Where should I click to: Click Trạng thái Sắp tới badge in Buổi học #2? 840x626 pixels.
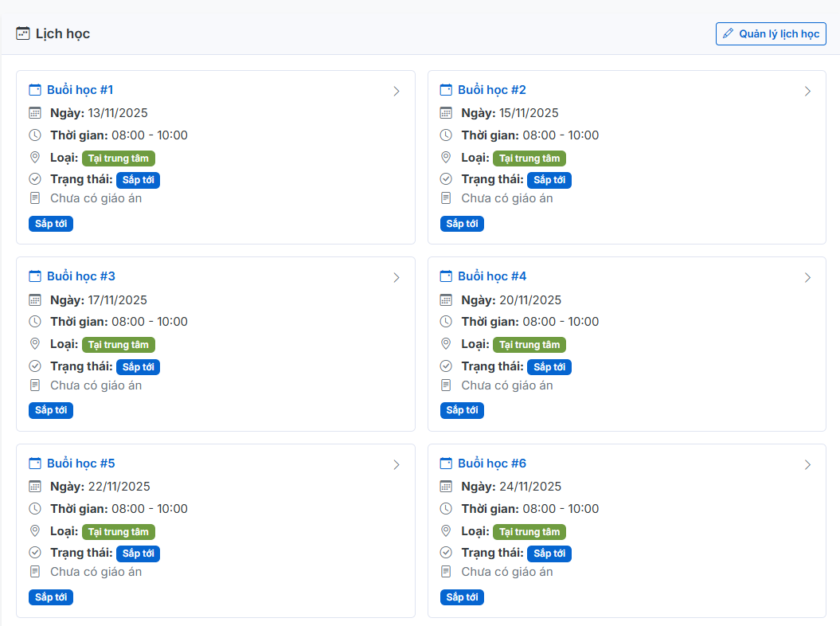pos(549,180)
